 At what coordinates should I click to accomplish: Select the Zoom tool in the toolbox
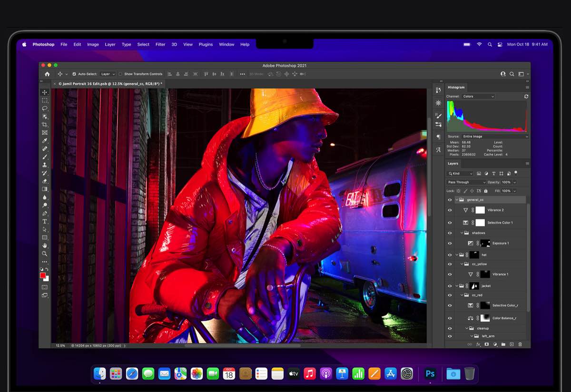pos(45,254)
